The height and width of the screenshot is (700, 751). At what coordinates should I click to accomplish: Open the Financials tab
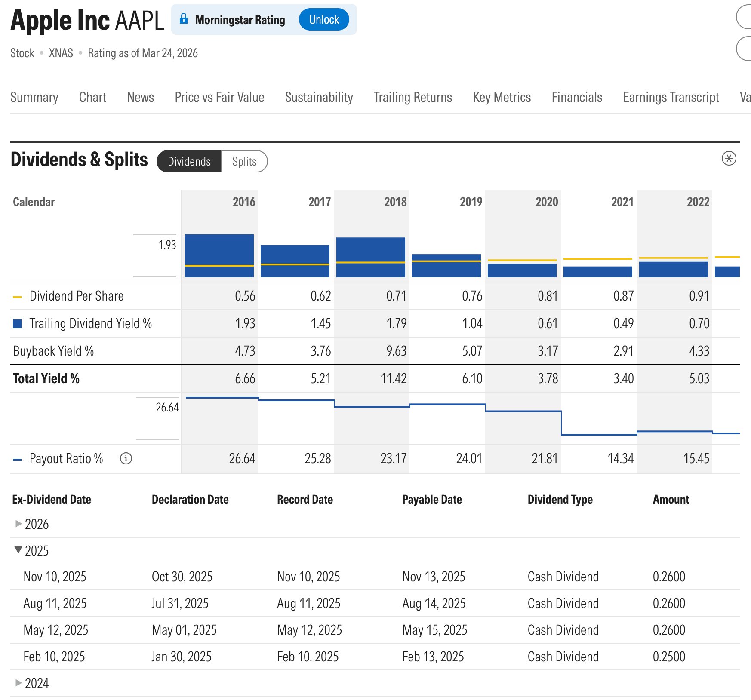coord(576,97)
